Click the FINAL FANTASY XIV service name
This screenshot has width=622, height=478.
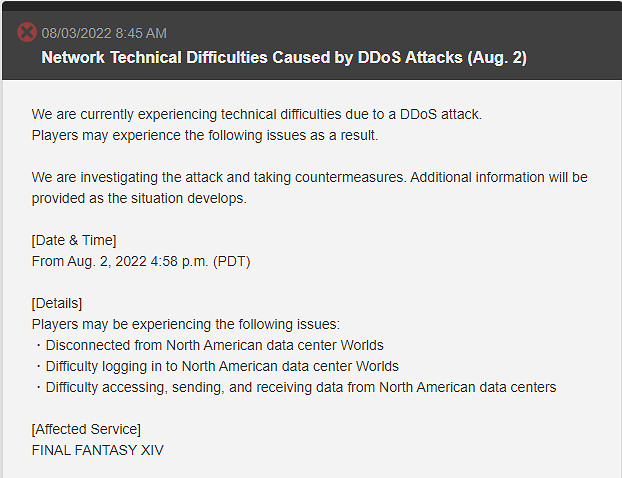coord(97,450)
